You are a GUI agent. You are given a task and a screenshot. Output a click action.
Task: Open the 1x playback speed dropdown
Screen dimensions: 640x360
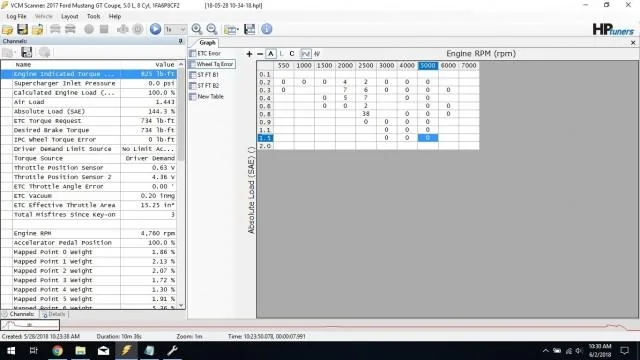pos(175,29)
